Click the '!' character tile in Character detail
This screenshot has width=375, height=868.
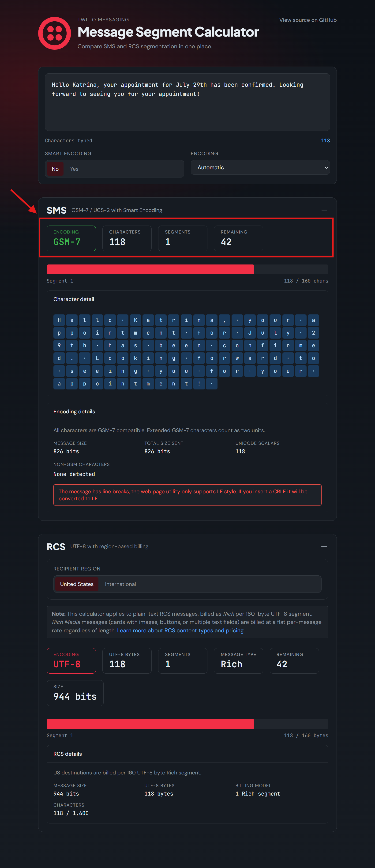point(199,383)
